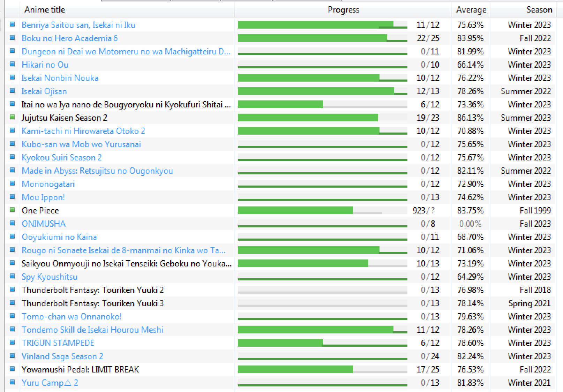Click the status icon for Ooyukiumi no Kaina
Screen dimensions: 563x392
12,236
